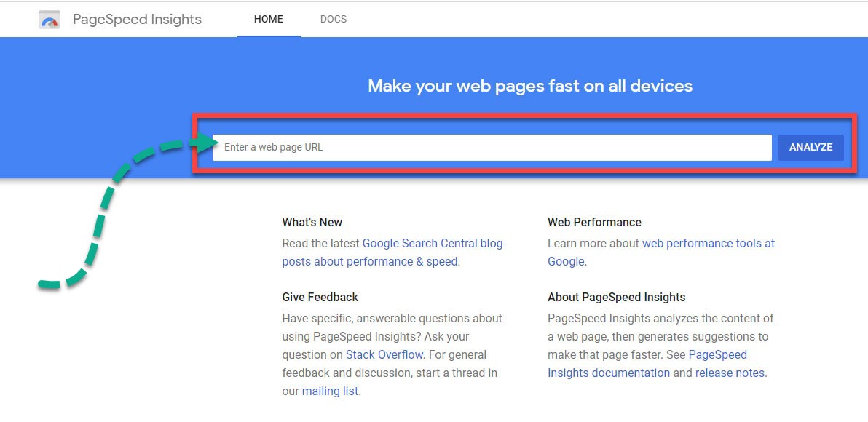Click the 'What's New' heading

click(x=312, y=222)
